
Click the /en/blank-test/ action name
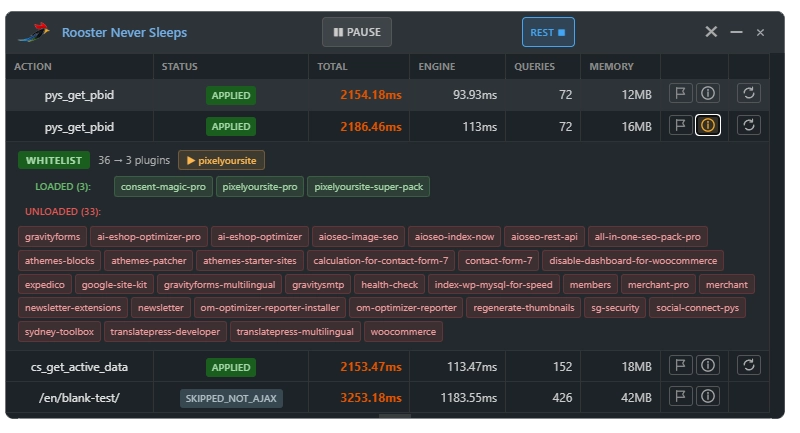coord(79,398)
